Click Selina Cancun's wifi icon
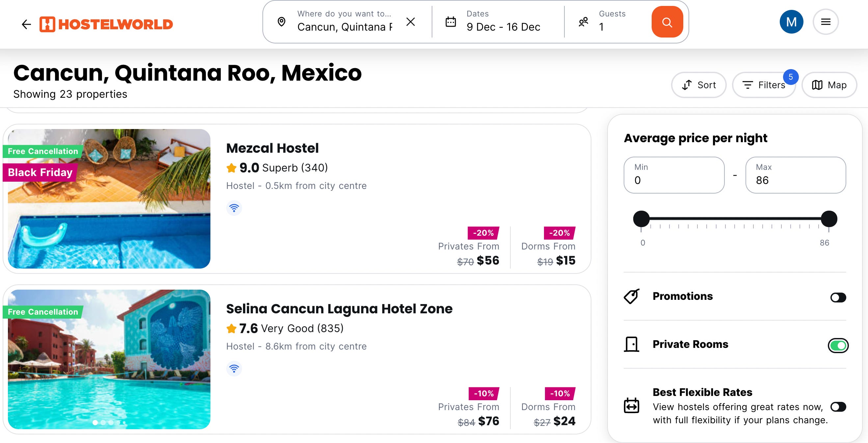Image resolution: width=868 pixels, height=443 pixels. point(234,368)
